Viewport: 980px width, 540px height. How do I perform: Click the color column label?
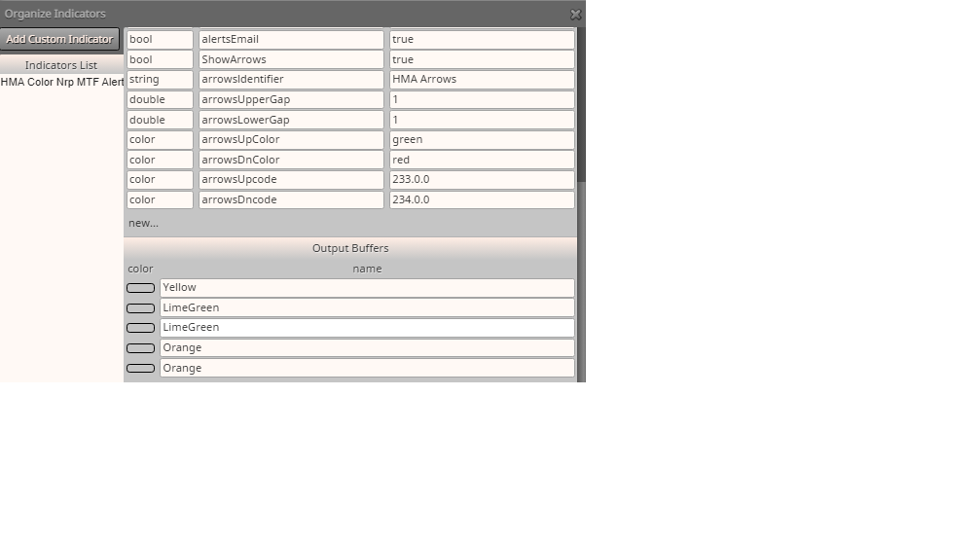140,269
